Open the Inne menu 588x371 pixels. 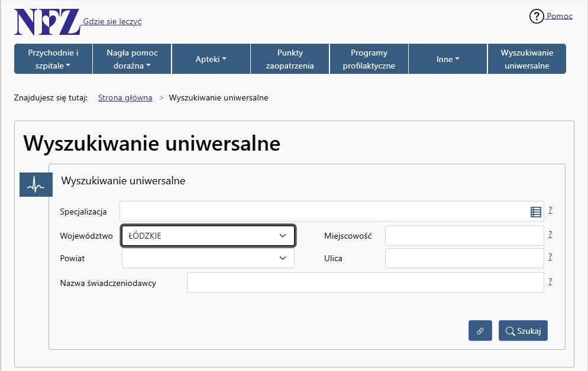click(448, 59)
